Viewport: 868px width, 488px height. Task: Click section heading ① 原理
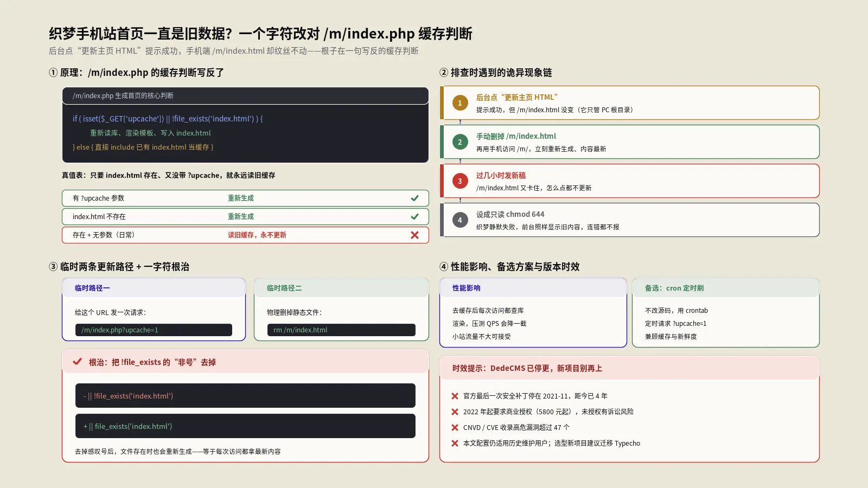click(136, 73)
